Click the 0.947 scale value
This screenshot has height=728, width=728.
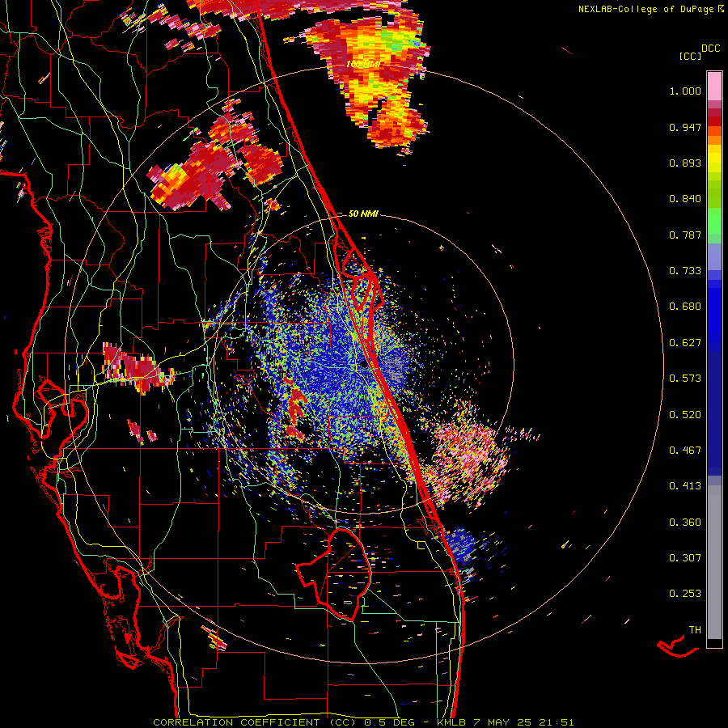[x=685, y=127]
